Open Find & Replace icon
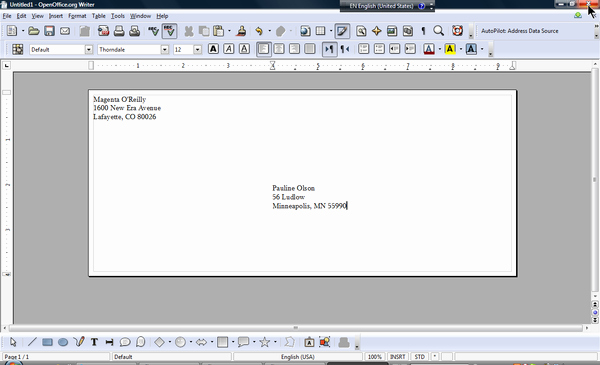 361,31
